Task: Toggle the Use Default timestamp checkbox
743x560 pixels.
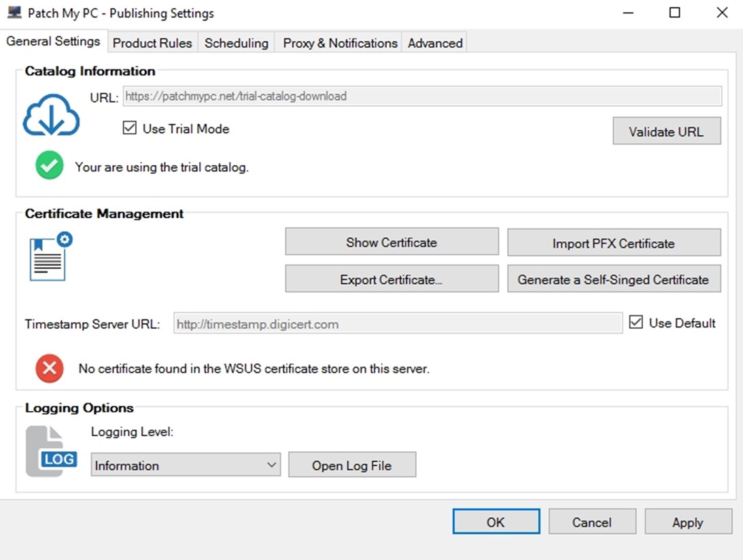Action: pos(636,322)
